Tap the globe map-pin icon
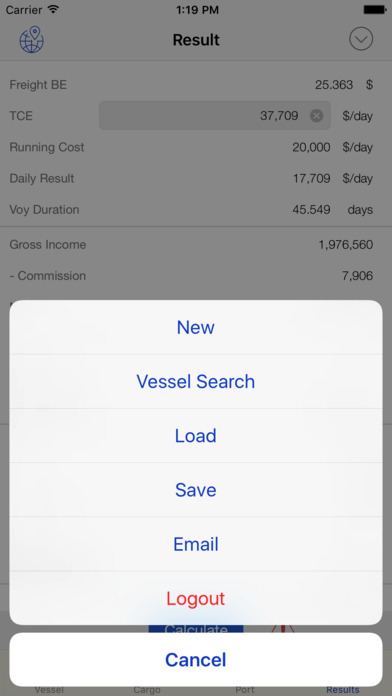The image size is (392, 696). tap(32, 40)
